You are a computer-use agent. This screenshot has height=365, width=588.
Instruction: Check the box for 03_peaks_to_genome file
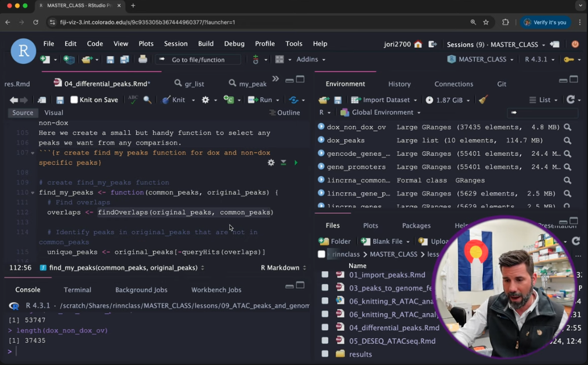(325, 288)
